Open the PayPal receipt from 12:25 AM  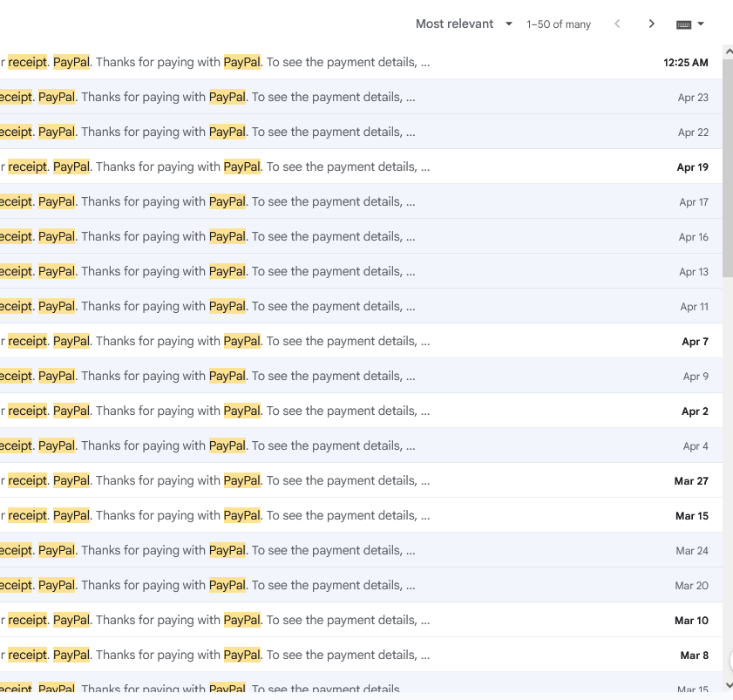click(x=361, y=62)
